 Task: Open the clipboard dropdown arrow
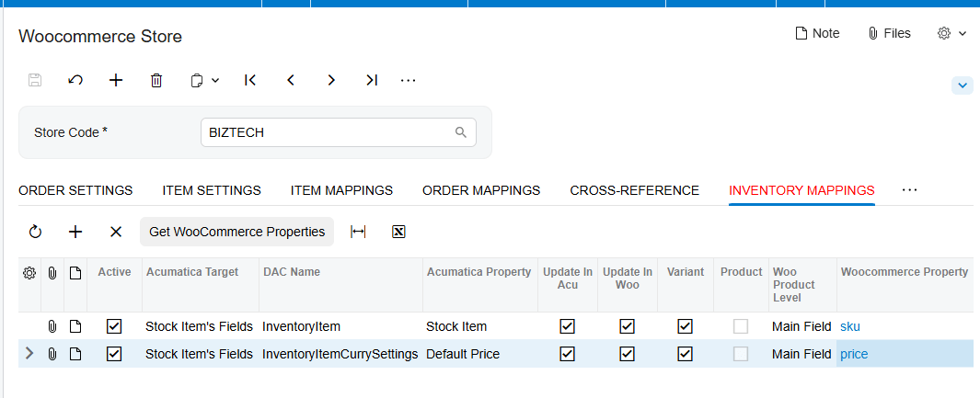pos(215,81)
